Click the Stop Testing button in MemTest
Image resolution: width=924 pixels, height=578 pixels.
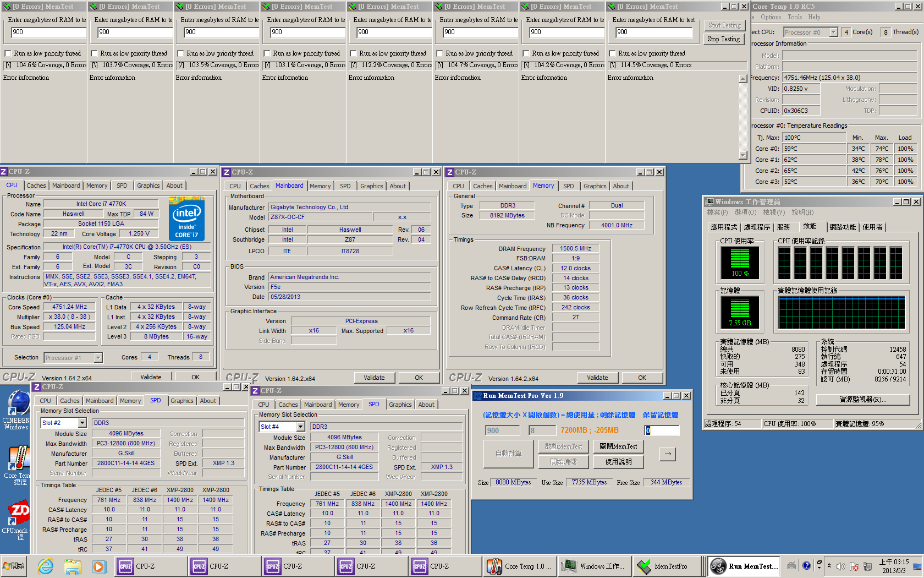(723, 39)
